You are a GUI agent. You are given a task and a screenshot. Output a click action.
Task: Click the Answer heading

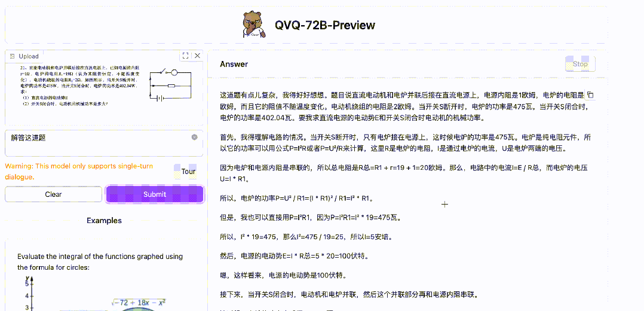point(234,64)
